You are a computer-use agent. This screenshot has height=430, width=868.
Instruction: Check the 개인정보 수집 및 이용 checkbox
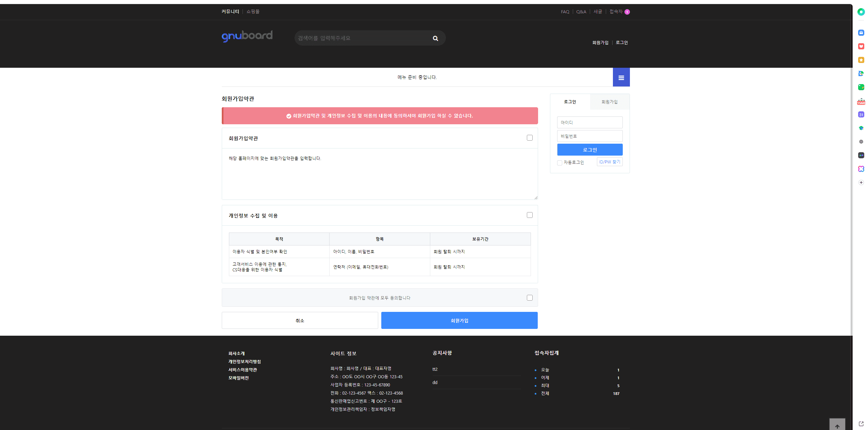(x=529, y=215)
